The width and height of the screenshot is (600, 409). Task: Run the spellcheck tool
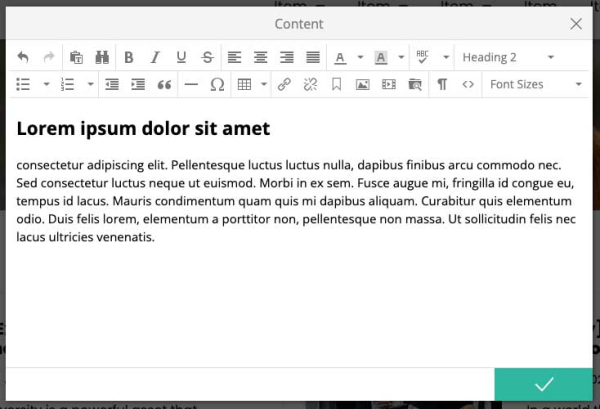[422, 57]
